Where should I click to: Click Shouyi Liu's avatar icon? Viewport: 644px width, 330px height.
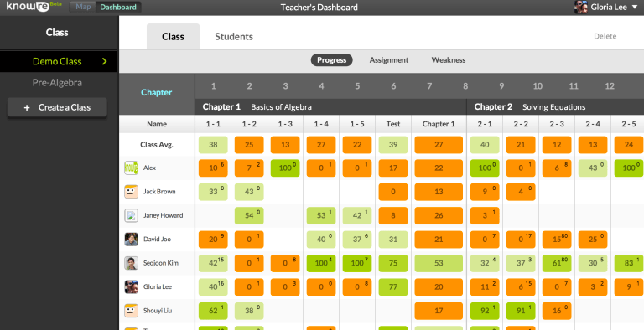click(x=131, y=311)
